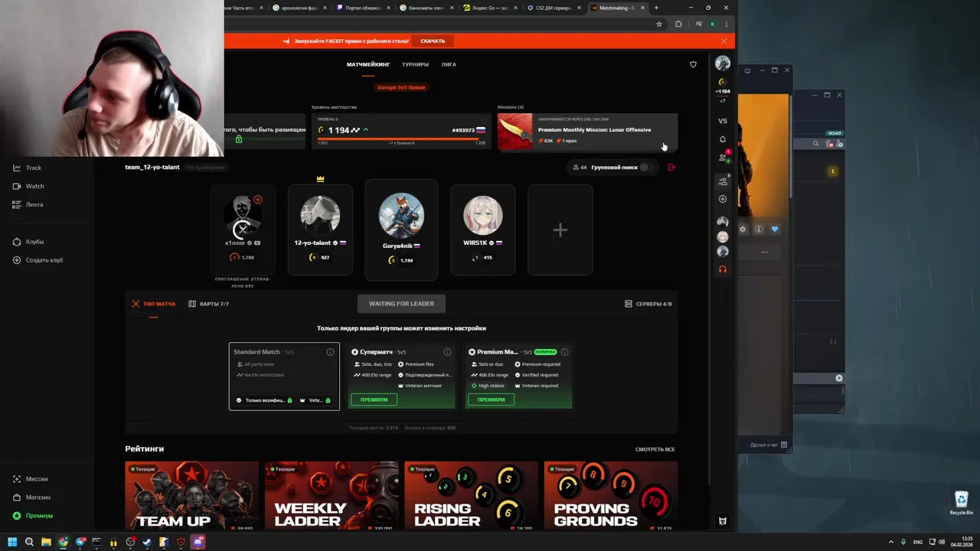Open the CS2 ДМ серверы browser tab

pos(553,8)
